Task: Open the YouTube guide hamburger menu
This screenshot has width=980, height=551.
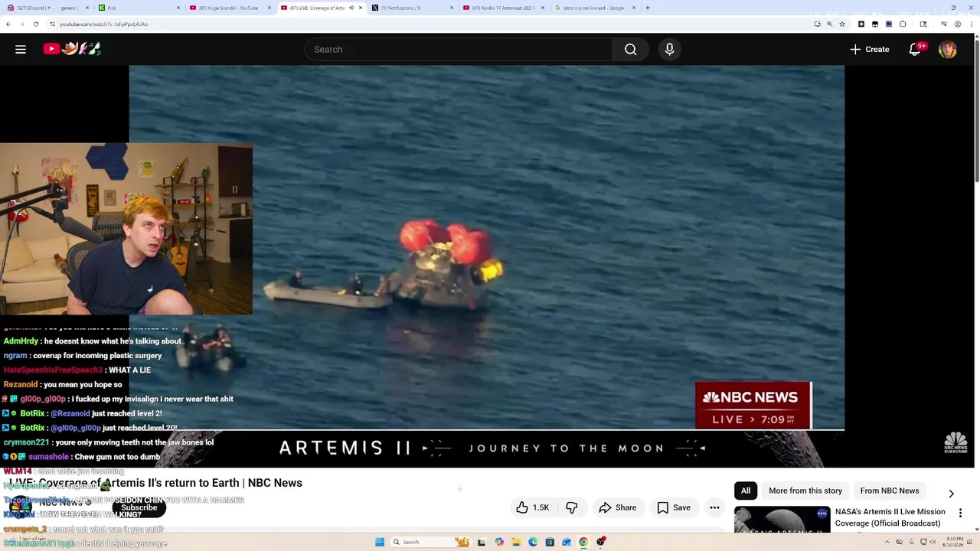Action: point(21,49)
